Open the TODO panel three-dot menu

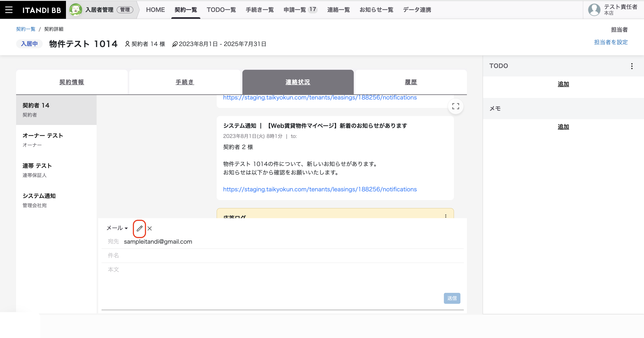(632, 66)
